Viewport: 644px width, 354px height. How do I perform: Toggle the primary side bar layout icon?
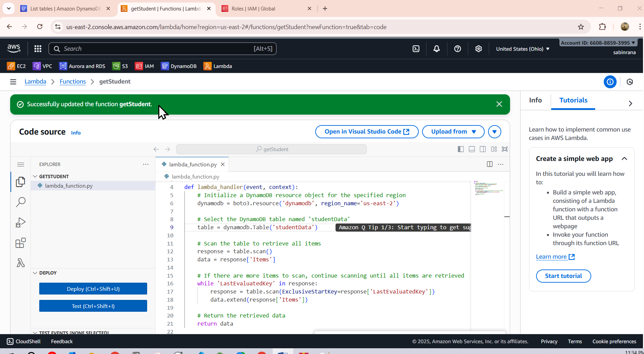point(461,149)
